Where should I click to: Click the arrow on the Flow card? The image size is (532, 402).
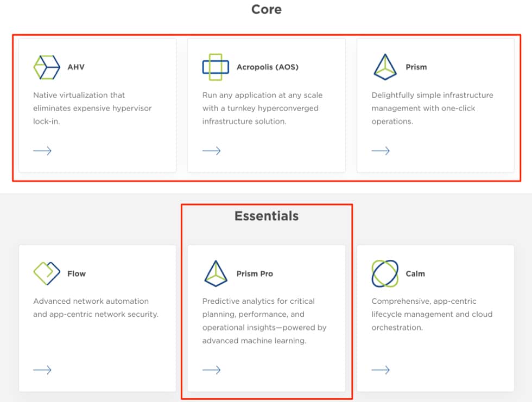tap(42, 370)
